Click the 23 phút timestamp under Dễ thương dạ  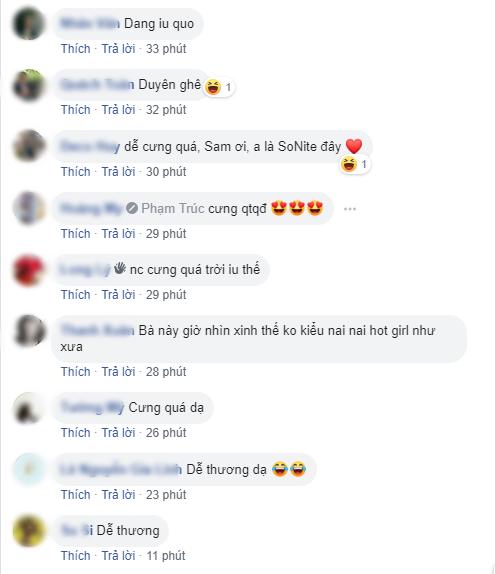(x=166, y=495)
